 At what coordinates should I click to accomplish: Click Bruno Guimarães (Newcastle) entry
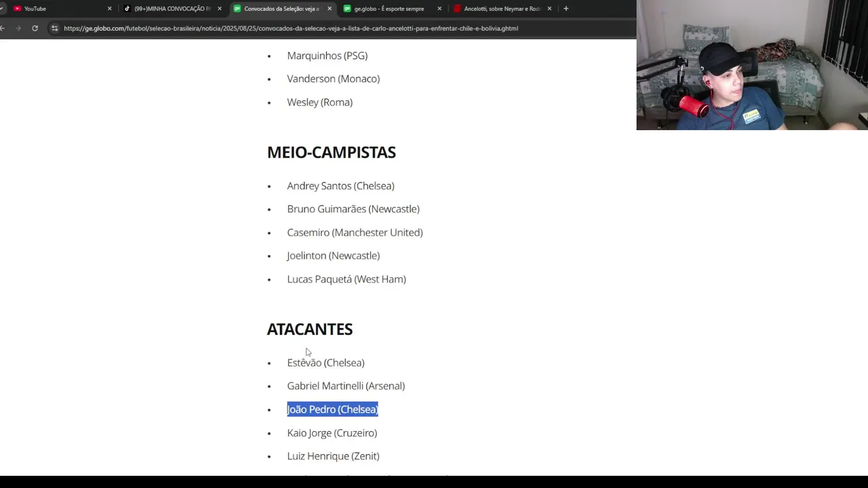click(x=353, y=209)
